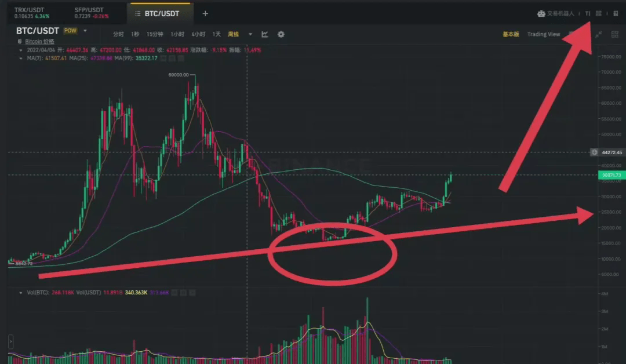Viewport: 626px width, 364px height.
Task: Open the grid layout icon in top bar
Action: click(x=598, y=13)
